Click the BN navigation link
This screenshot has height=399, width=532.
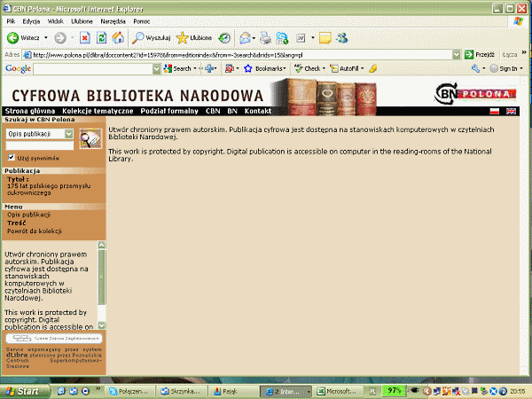tap(232, 111)
